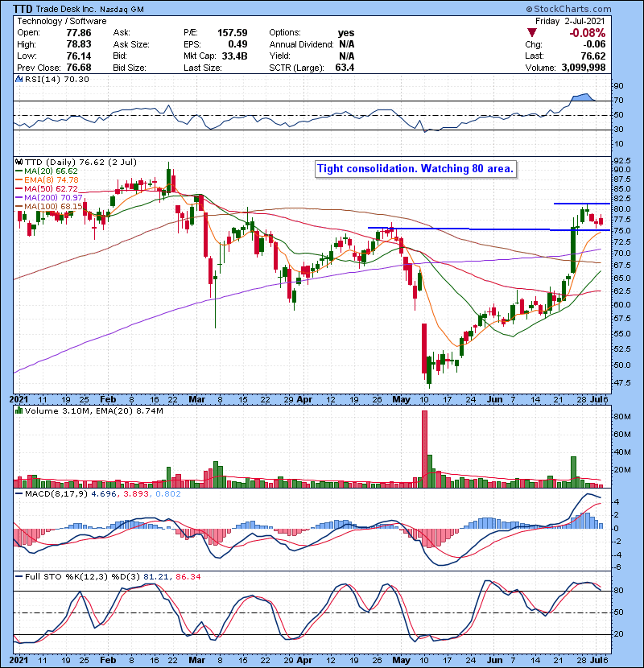Click the 10 label on RSI axis
Viewport: 644px width, 668px height.
click(x=618, y=143)
